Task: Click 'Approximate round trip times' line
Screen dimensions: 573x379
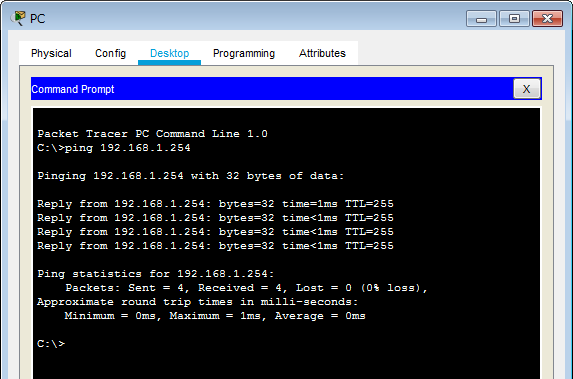Action: [197, 302]
